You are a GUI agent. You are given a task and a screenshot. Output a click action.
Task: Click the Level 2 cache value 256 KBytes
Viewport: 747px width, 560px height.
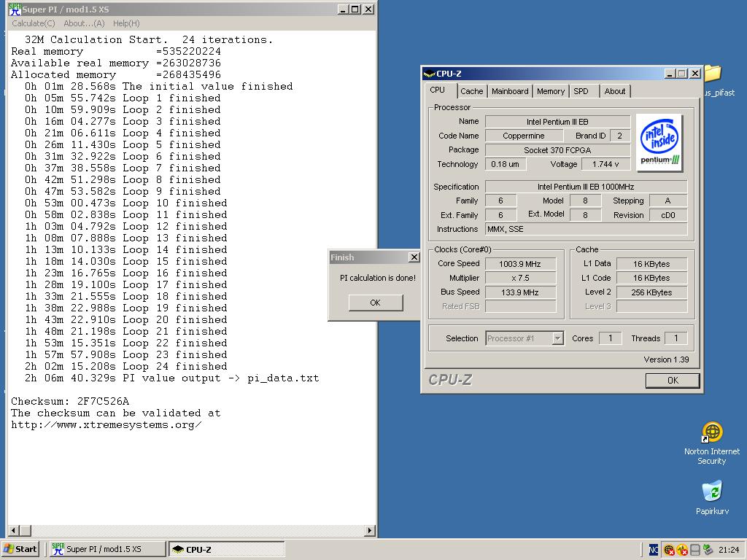pyautogui.click(x=651, y=292)
